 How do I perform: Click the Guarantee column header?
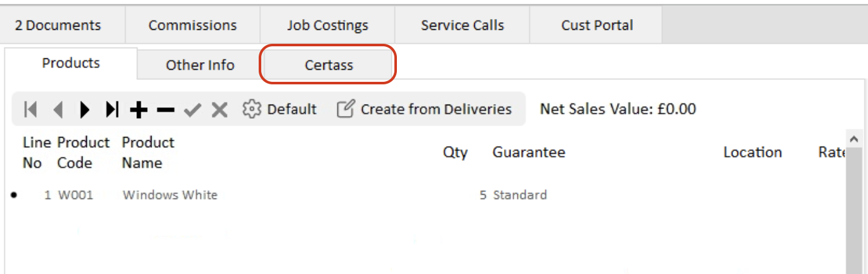[x=529, y=152]
